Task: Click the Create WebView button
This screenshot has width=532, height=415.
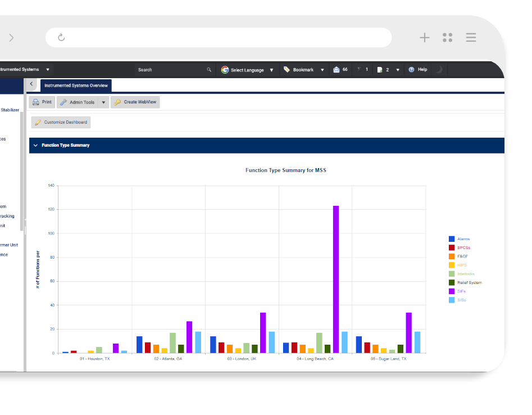Action: [135, 102]
